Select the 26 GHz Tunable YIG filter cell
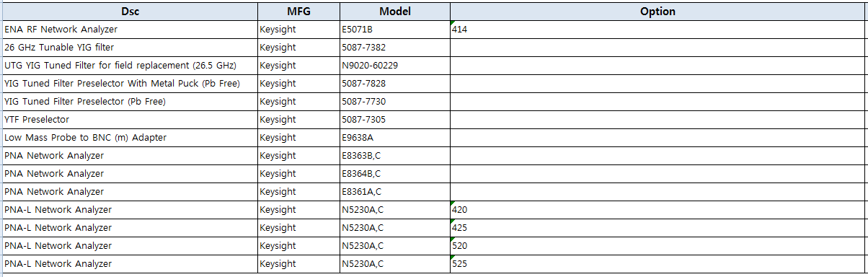The width and height of the screenshot is (868, 277). point(130,48)
